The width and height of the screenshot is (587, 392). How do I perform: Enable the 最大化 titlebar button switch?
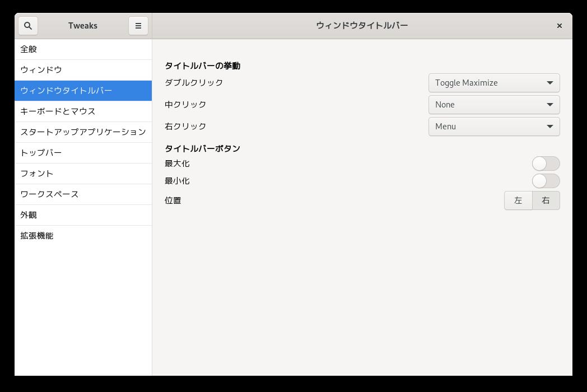pyautogui.click(x=546, y=164)
